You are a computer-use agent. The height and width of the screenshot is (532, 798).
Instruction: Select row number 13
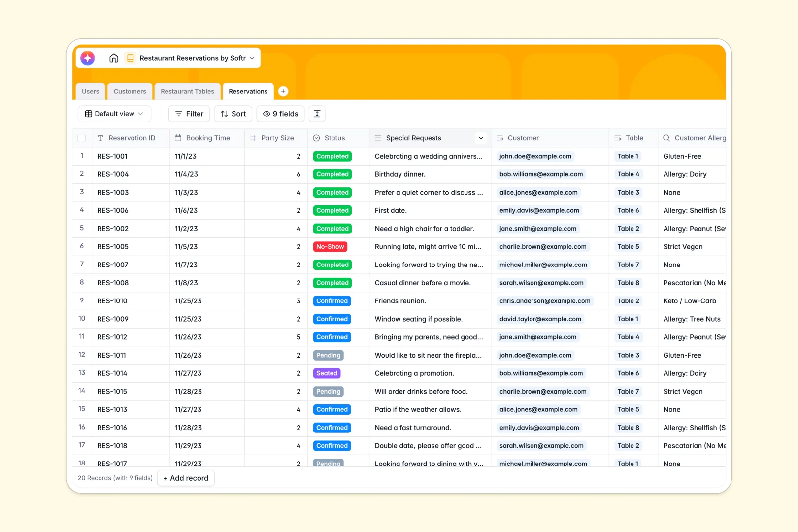82,373
